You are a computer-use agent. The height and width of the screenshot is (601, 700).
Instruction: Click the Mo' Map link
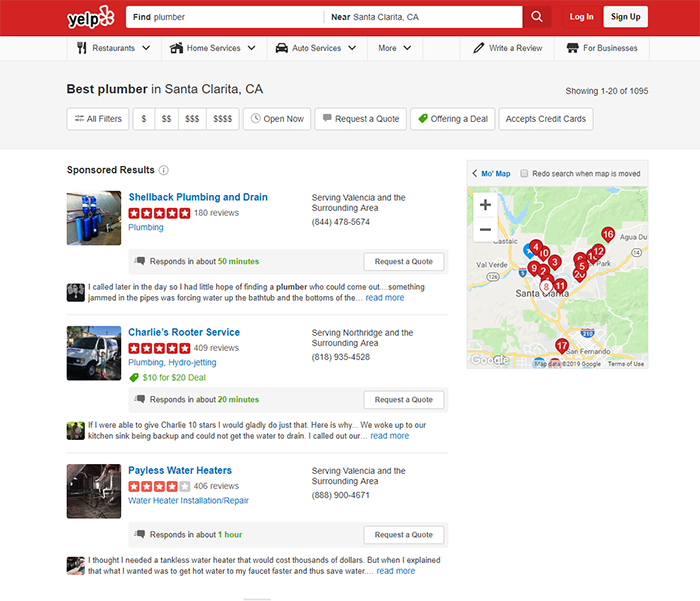[x=496, y=173]
